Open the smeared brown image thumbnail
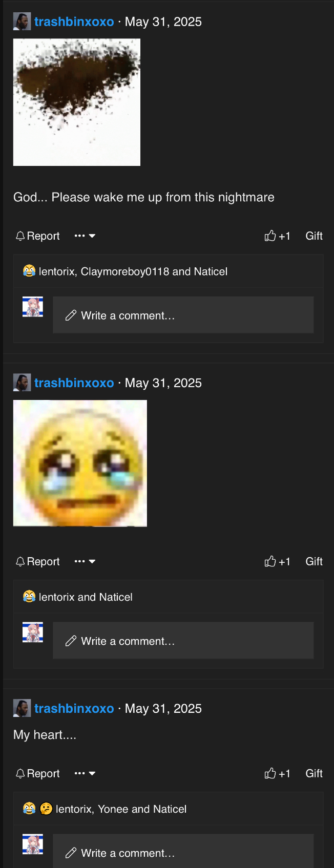334x868 pixels. click(x=77, y=102)
